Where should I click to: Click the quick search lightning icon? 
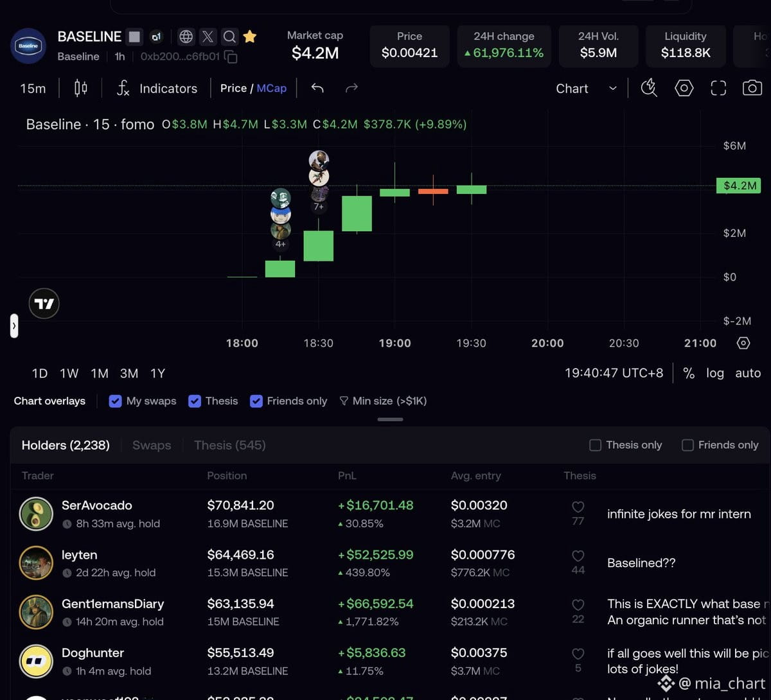(649, 88)
